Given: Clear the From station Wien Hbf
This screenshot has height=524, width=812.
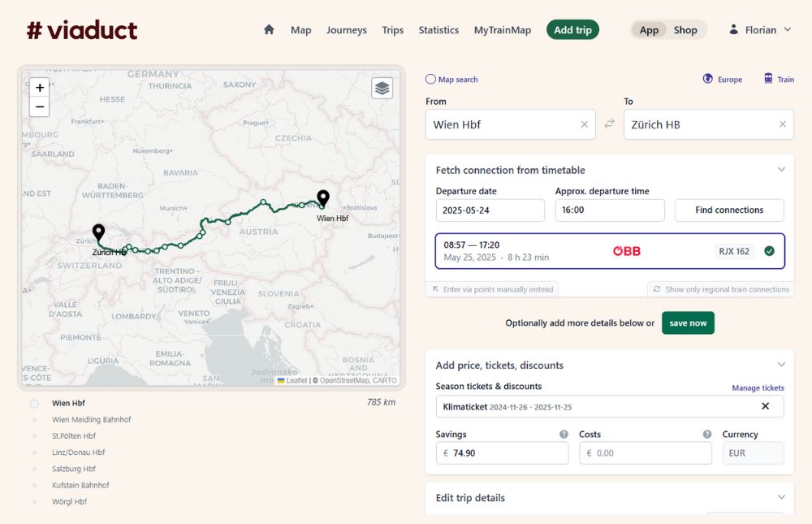Looking at the screenshot, I should (584, 124).
